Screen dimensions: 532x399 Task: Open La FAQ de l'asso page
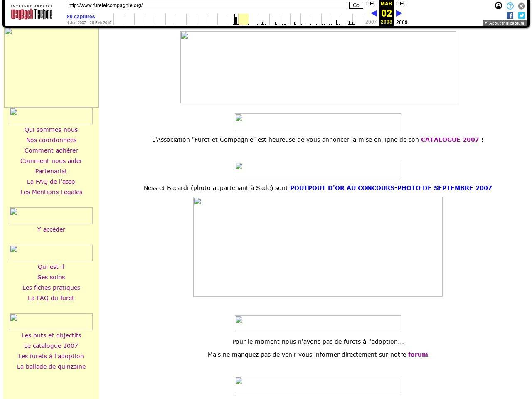tap(51, 182)
